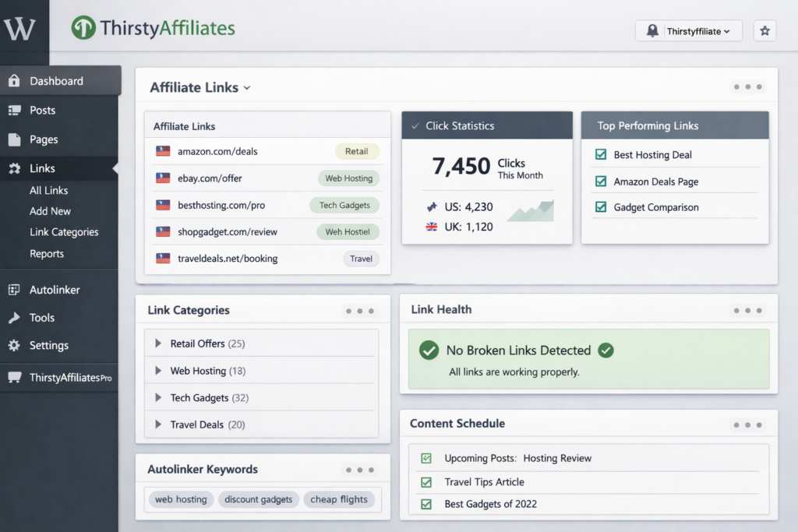The height and width of the screenshot is (532, 798).
Task: Toggle the checkmark beside Best Hosting Deal
Action: 600,154
